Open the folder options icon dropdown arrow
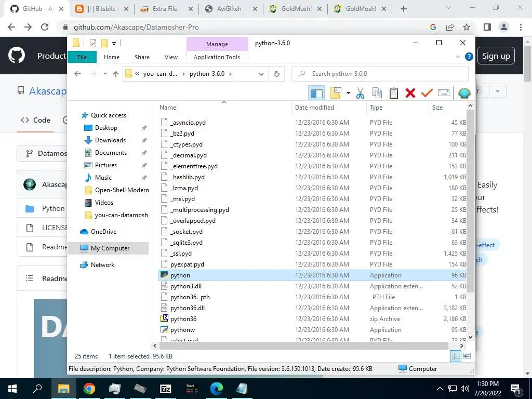 click(348, 92)
